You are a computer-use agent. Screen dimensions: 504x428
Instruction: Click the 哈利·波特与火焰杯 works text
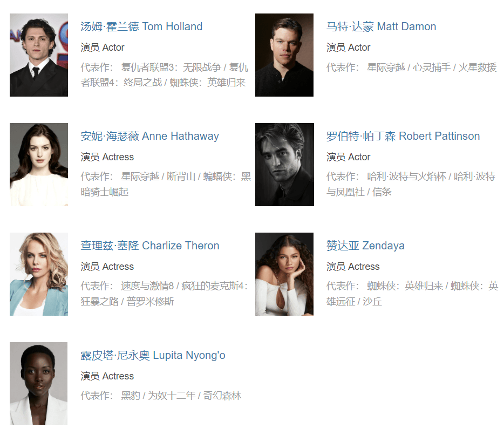tap(407, 176)
